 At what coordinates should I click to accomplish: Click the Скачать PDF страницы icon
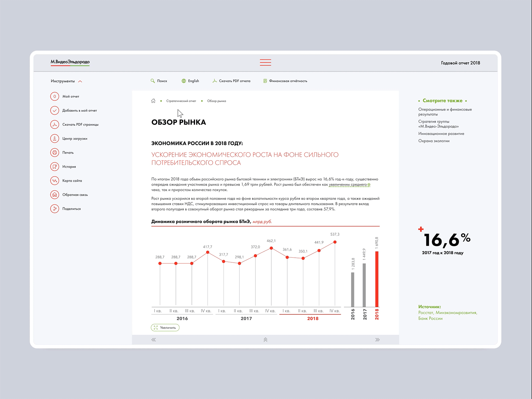[55, 124]
